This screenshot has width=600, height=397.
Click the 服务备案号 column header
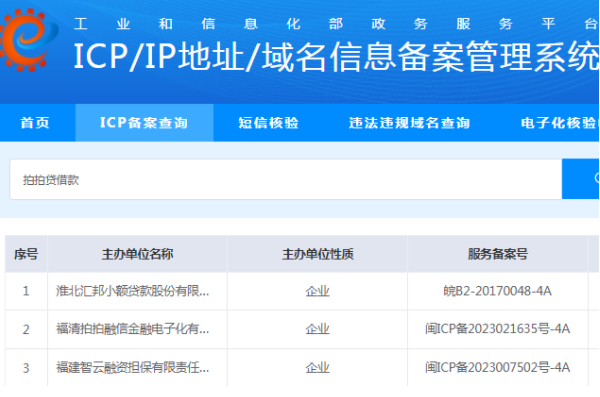point(498,254)
